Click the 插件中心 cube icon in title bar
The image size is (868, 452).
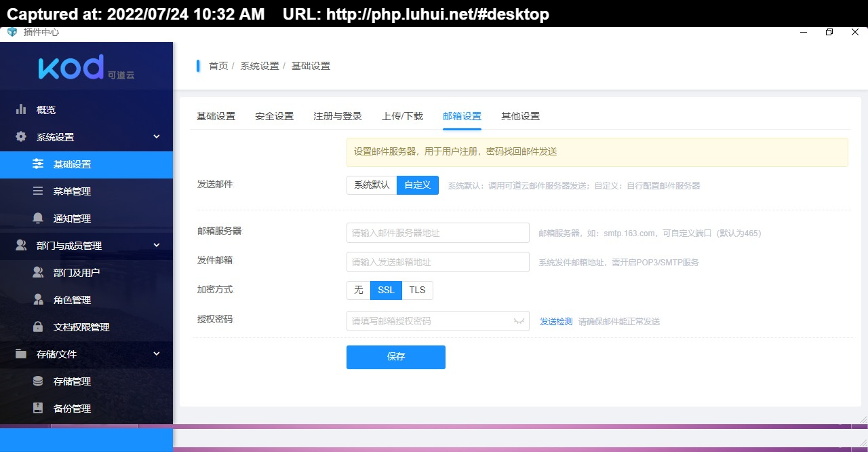[12, 32]
